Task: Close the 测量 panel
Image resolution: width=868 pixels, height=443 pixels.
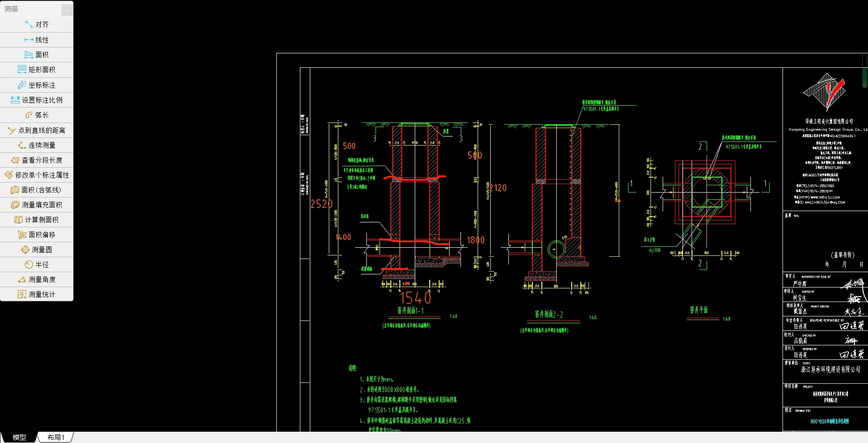Action: point(66,9)
